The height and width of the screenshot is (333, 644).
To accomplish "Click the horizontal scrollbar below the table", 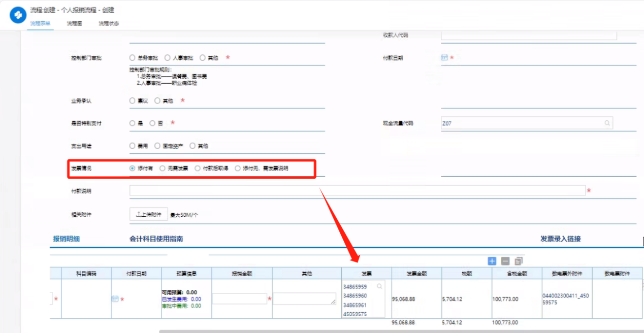I will coord(401,331).
